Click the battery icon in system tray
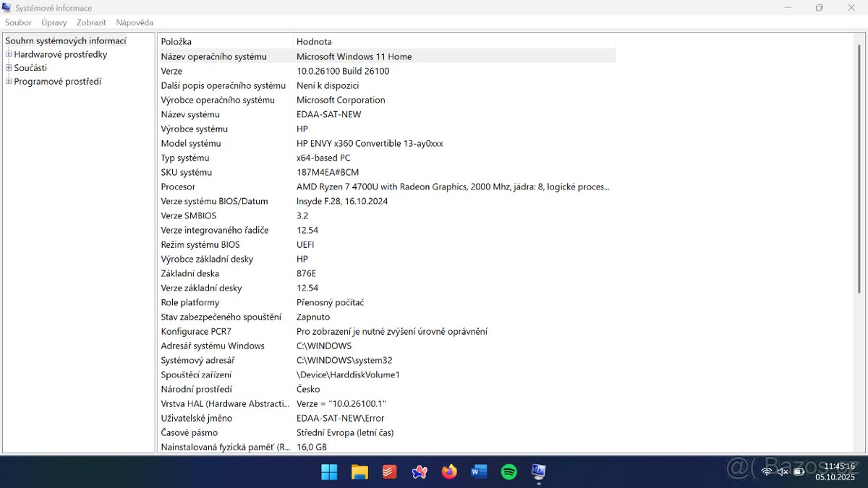This screenshot has height=488, width=868. click(x=799, y=471)
